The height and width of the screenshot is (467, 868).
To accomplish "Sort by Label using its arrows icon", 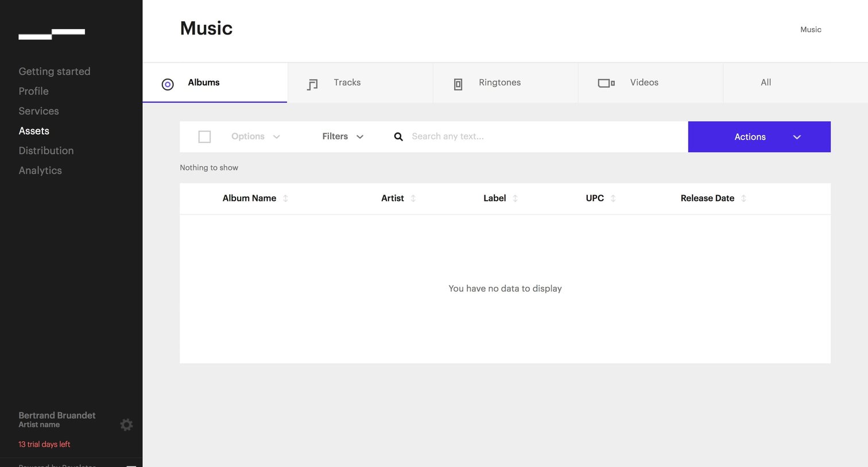I will point(515,199).
